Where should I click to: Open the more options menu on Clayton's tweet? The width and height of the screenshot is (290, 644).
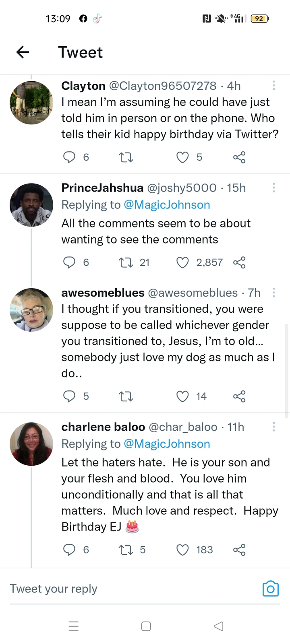tap(274, 85)
